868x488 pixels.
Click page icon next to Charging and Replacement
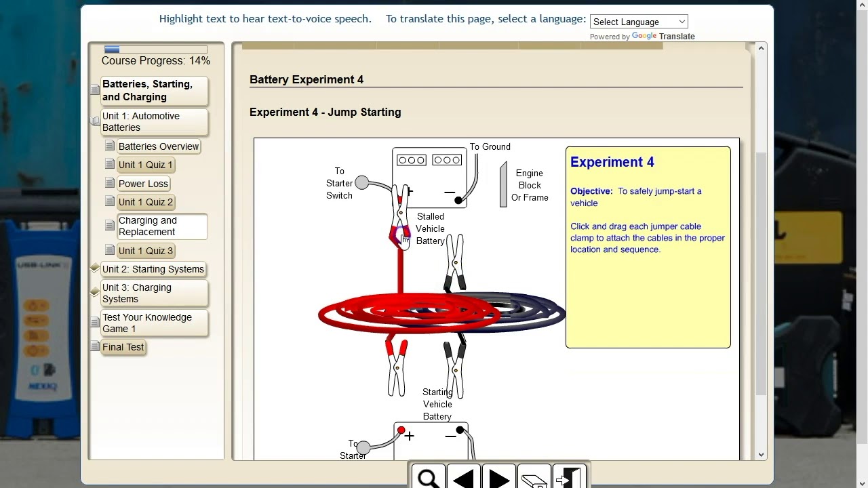110,226
